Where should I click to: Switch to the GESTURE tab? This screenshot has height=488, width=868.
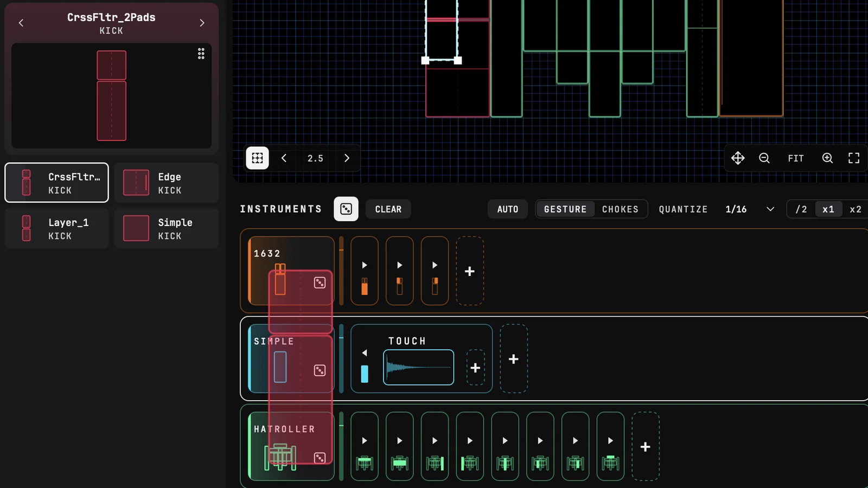point(565,209)
